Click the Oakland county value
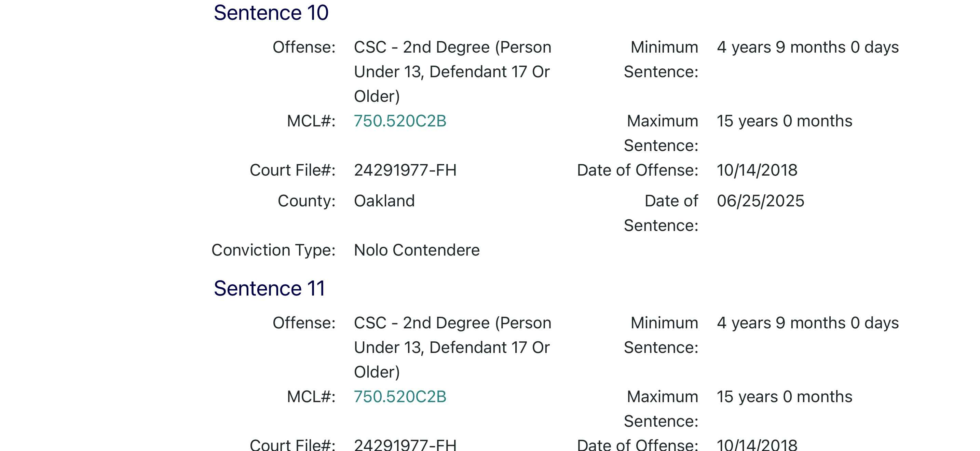The image size is (980, 451). [384, 201]
